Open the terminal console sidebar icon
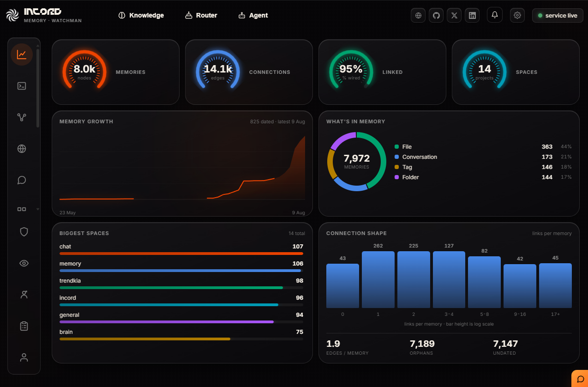Screen dimensions: 588x387 point(22,86)
